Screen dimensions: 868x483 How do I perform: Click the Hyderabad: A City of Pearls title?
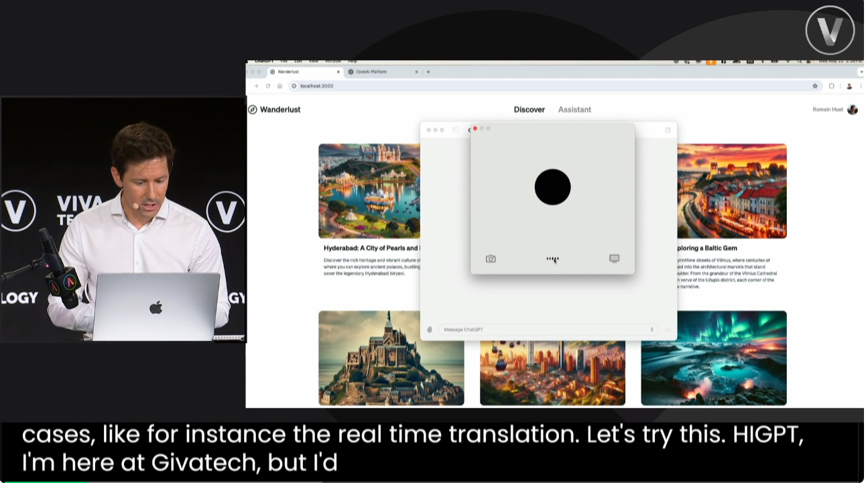[372, 248]
